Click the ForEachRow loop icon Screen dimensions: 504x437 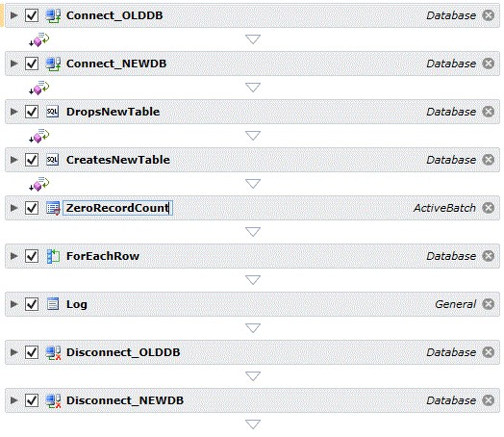click(x=53, y=256)
